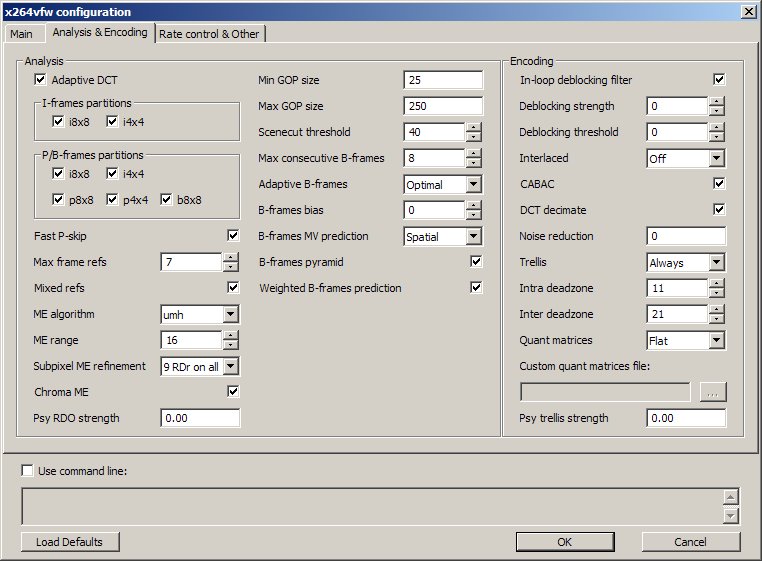Browse for custom quant matrices file

713,392
